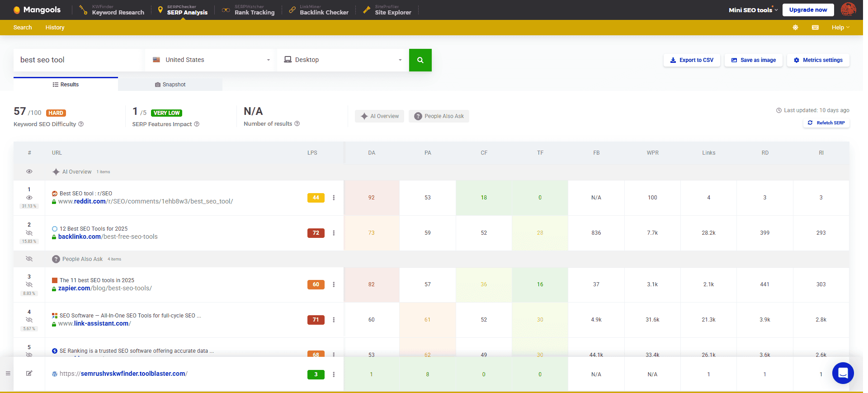
Task: Open LinkMiner Backlink Checker tool
Action: [319, 9]
